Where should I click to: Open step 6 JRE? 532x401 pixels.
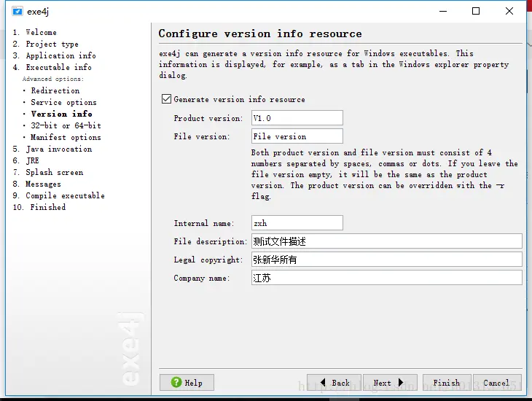[x=26, y=160]
